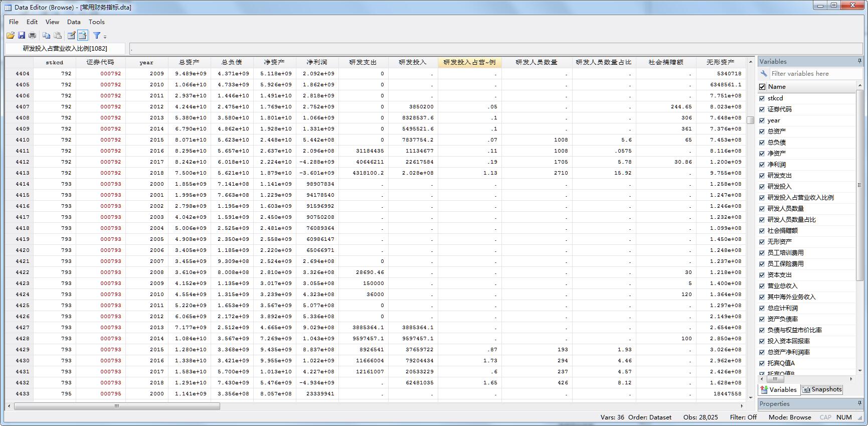Switch to Edit mode via toolbar icon

pyautogui.click(x=71, y=35)
